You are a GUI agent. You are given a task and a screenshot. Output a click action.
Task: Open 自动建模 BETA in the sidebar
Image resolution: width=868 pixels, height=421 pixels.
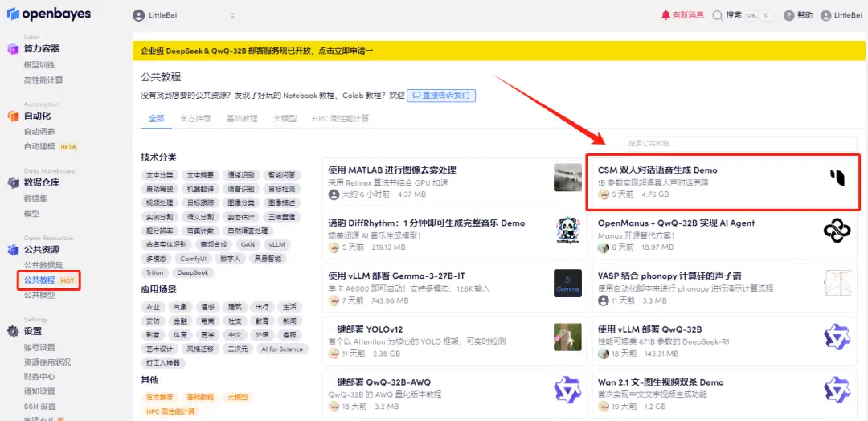pyautogui.click(x=50, y=146)
